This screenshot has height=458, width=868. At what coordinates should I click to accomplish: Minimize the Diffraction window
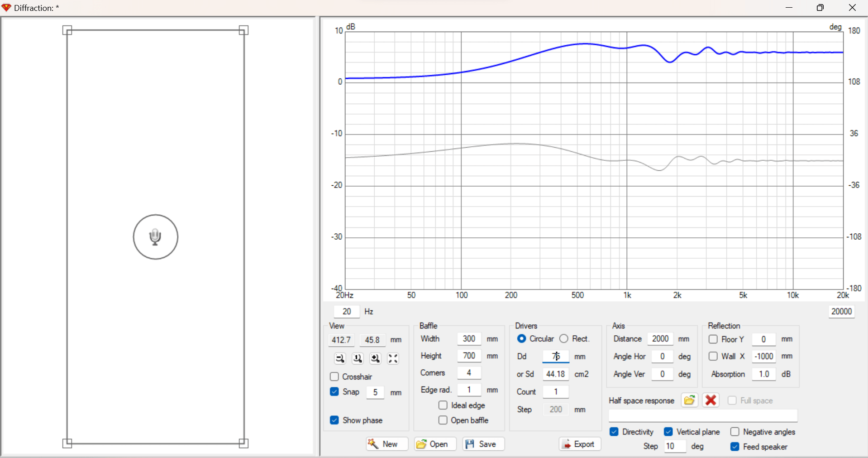point(789,8)
